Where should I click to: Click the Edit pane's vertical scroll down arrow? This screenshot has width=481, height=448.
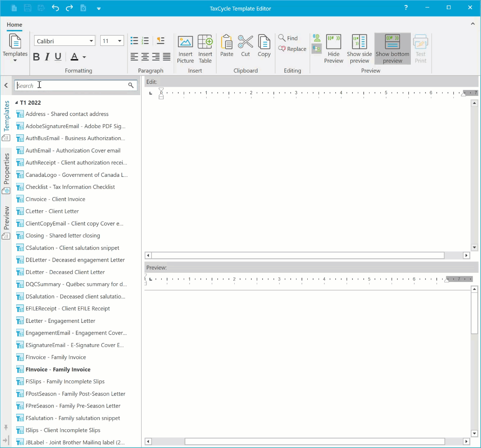click(x=474, y=247)
